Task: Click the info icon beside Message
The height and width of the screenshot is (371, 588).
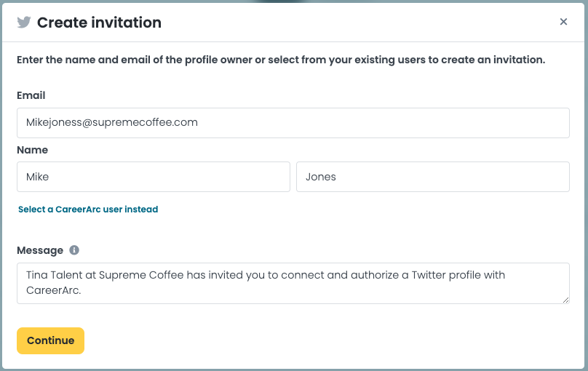Action: coord(74,250)
